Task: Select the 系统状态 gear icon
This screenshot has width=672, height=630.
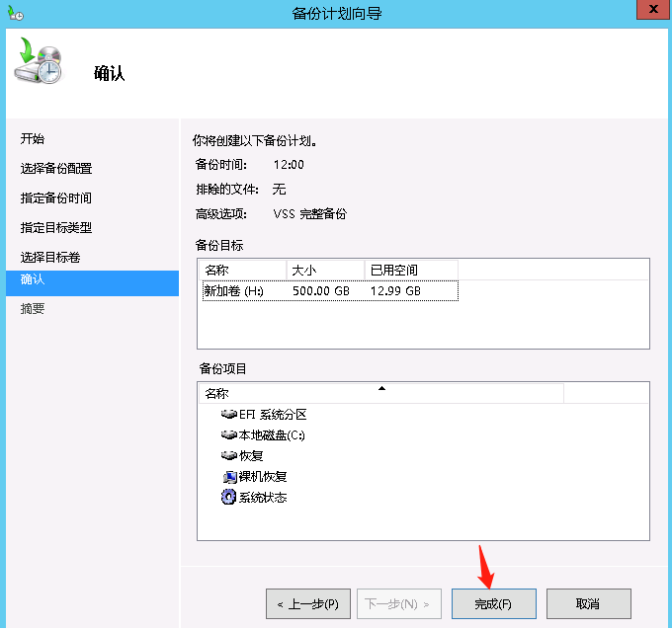Action: pos(229,497)
